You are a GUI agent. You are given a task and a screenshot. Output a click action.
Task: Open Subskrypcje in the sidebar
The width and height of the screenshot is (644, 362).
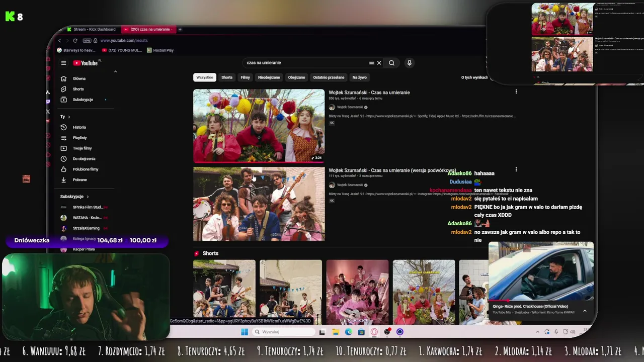83,100
